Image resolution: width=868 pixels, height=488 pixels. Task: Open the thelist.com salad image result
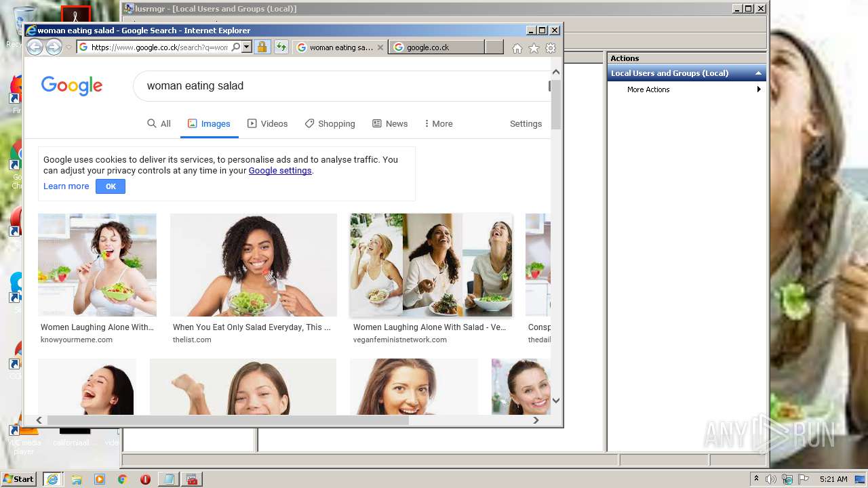(x=254, y=265)
